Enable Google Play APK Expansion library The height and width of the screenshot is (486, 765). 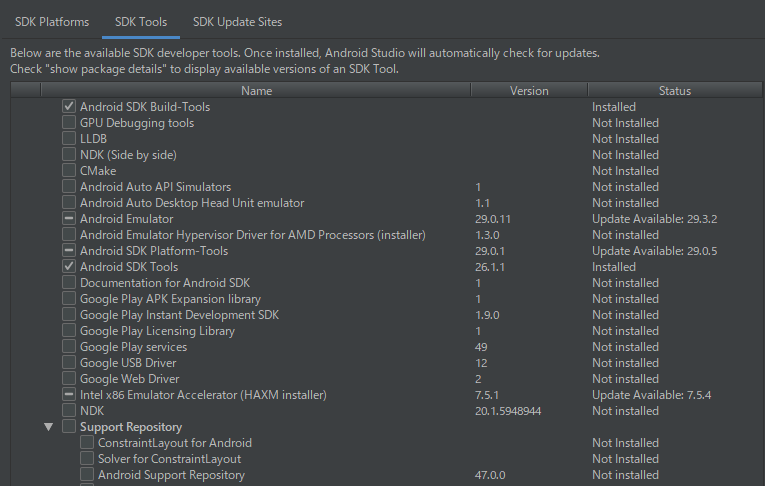coord(69,299)
